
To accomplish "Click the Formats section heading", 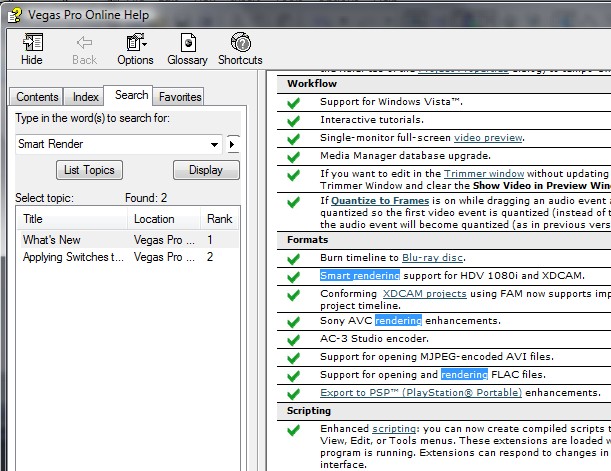I will tap(307, 240).
